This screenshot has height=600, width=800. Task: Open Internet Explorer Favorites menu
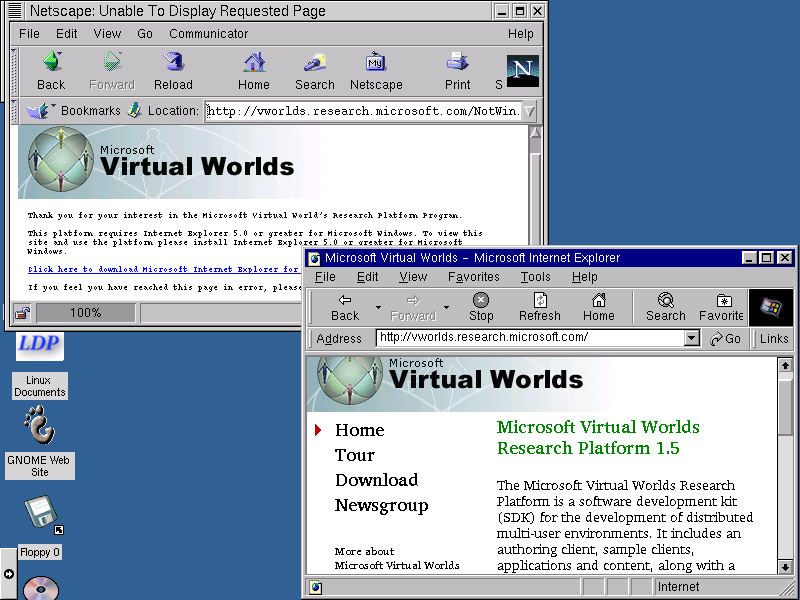pyautogui.click(x=473, y=277)
